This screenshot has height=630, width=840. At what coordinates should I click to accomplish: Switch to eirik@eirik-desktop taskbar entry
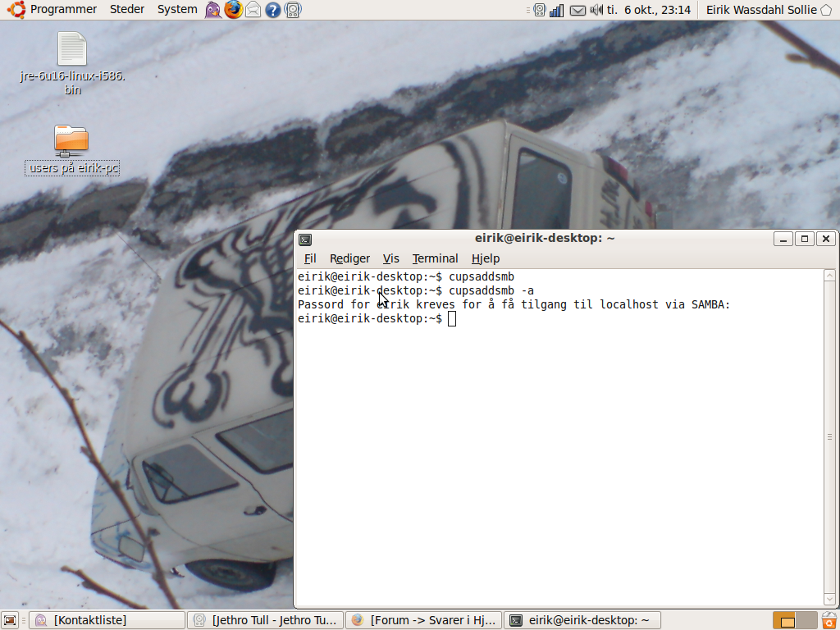coord(582,620)
